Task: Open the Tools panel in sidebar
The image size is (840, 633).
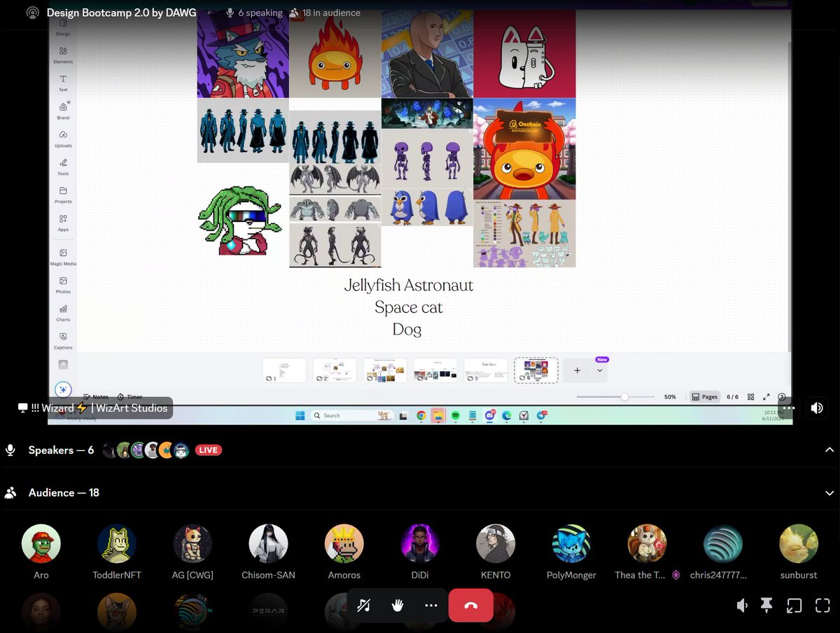Action: tap(63, 166)
